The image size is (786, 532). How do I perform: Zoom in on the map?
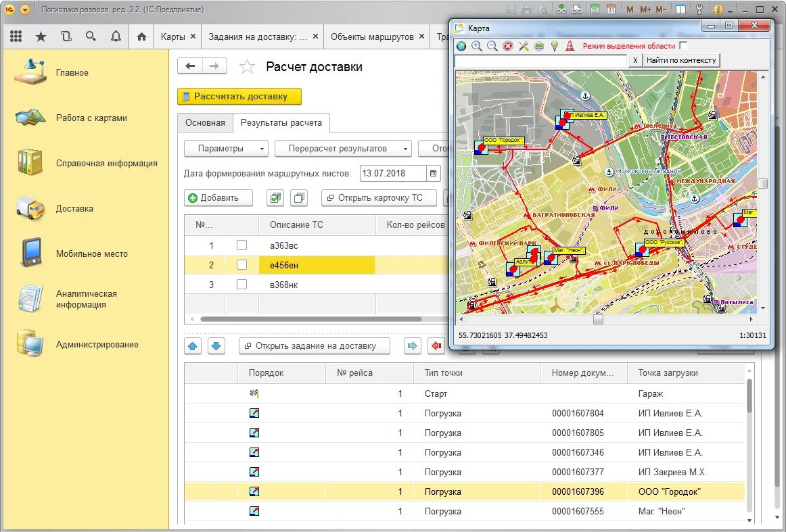pos(477,46)
